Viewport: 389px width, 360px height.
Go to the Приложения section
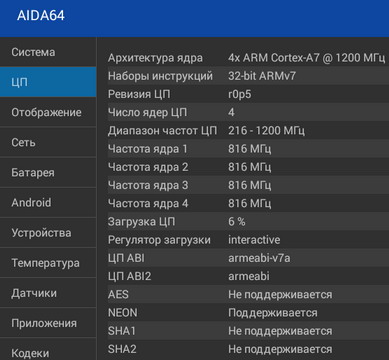[48, 323]
